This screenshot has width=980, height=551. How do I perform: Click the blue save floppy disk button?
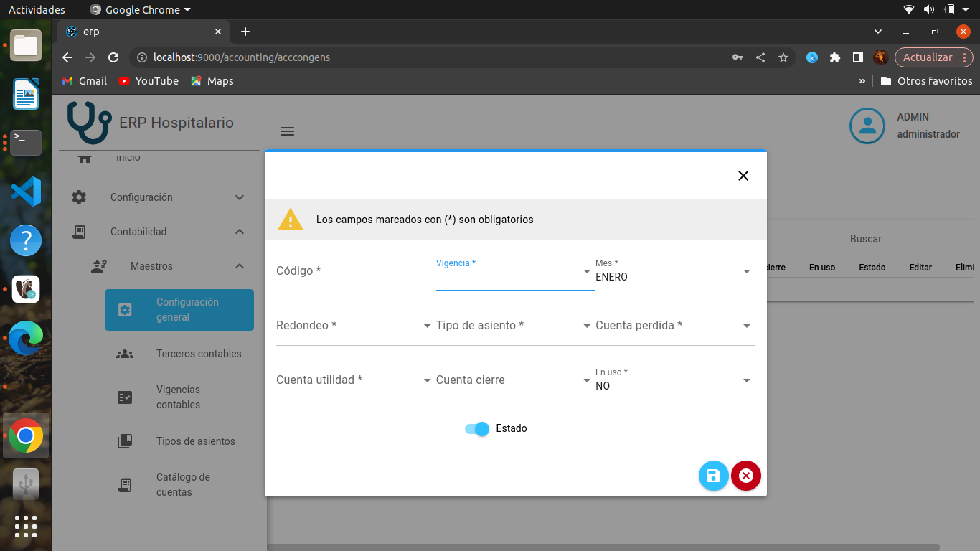(713, 476)
